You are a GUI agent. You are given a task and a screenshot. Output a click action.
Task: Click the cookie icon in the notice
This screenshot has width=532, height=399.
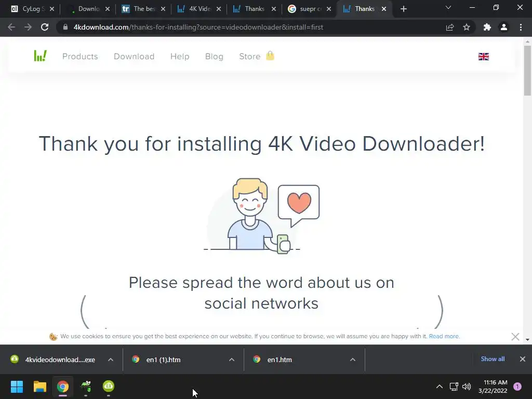tap(54, 337)
